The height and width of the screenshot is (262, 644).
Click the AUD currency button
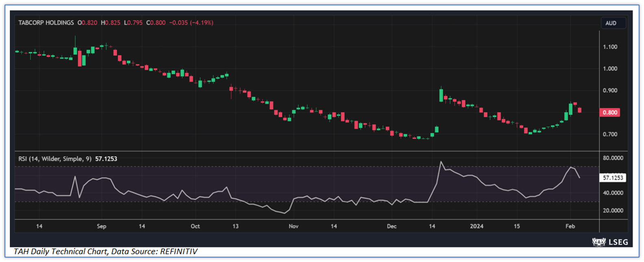click(613, 23)
